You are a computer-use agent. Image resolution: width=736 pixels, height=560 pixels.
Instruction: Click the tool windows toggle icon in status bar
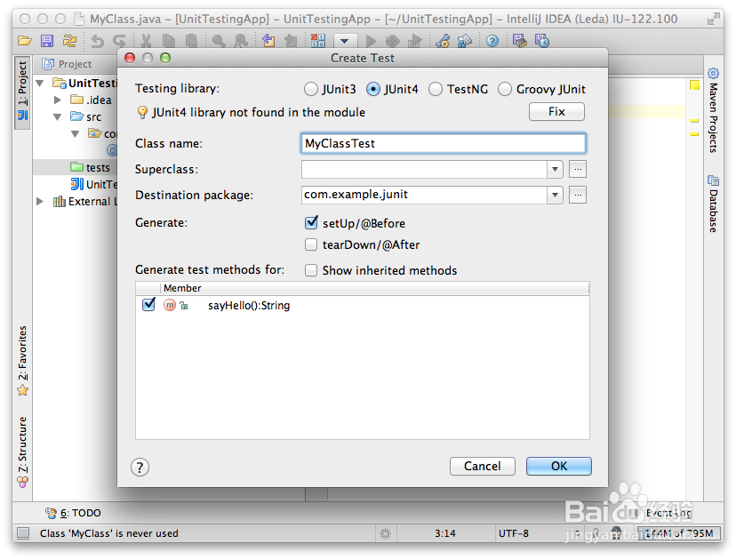coord(23,532)
